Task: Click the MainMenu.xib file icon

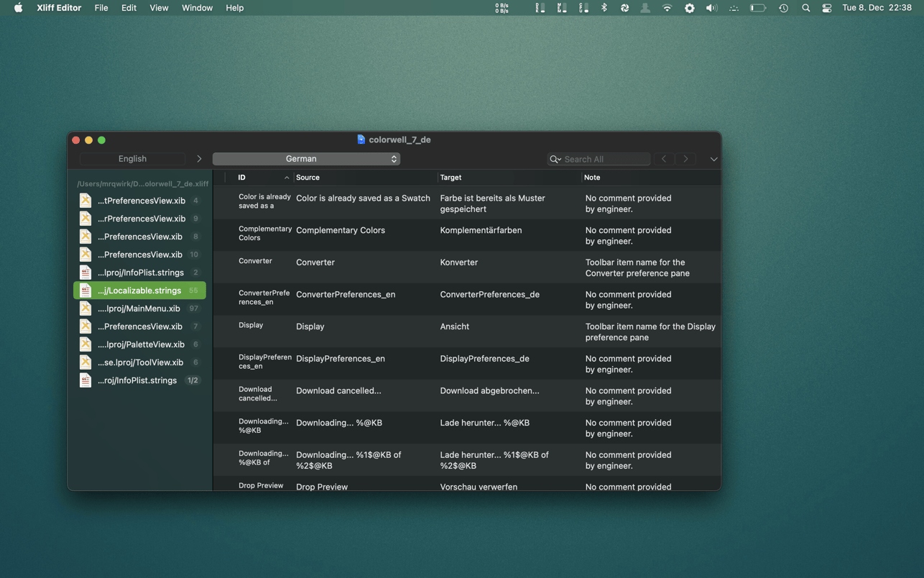Action: click(x=86, y=308)
